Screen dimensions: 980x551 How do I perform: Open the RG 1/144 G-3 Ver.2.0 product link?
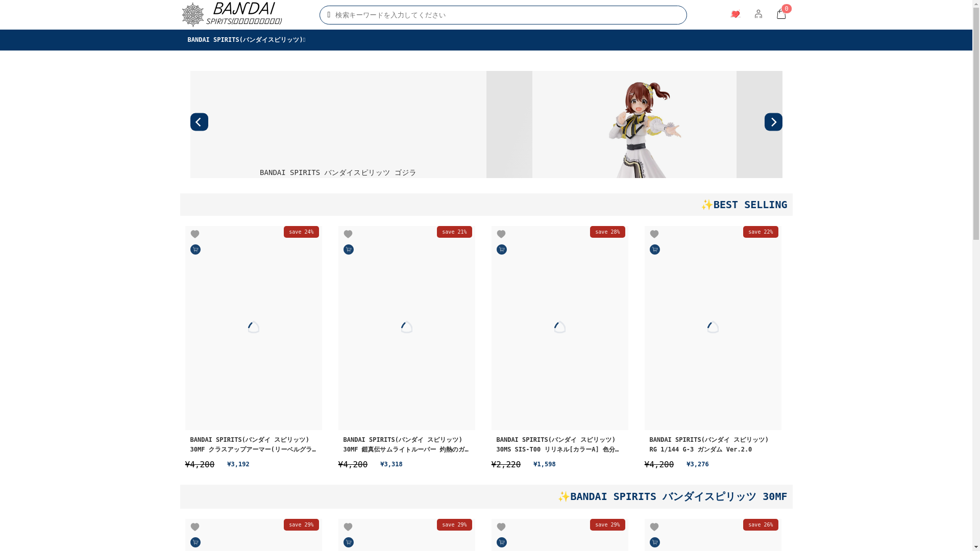708,444
